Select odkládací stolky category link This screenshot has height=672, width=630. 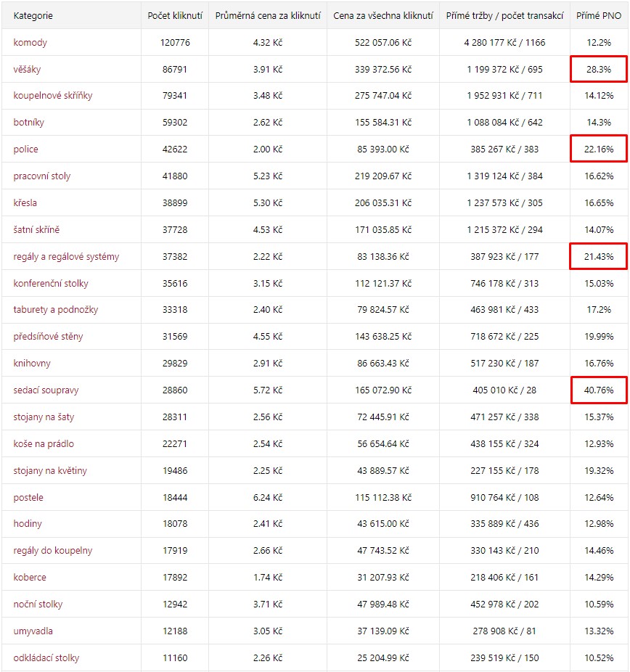click(46, 658)
